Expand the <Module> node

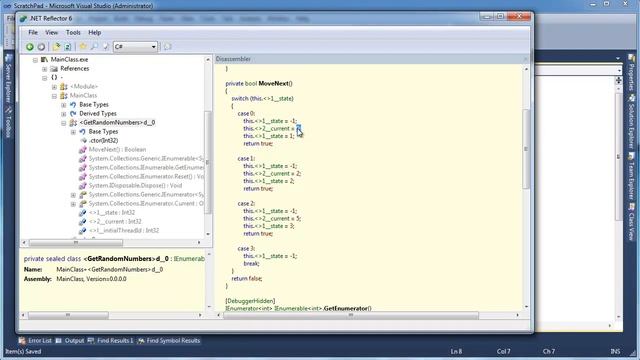point(54,87)
